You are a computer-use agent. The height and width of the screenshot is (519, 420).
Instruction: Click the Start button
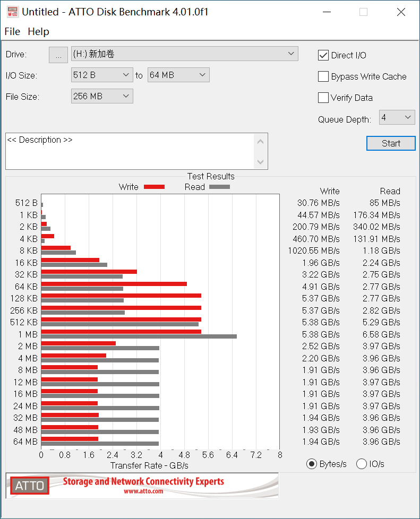pyautogui.click(x=391, y=143)
